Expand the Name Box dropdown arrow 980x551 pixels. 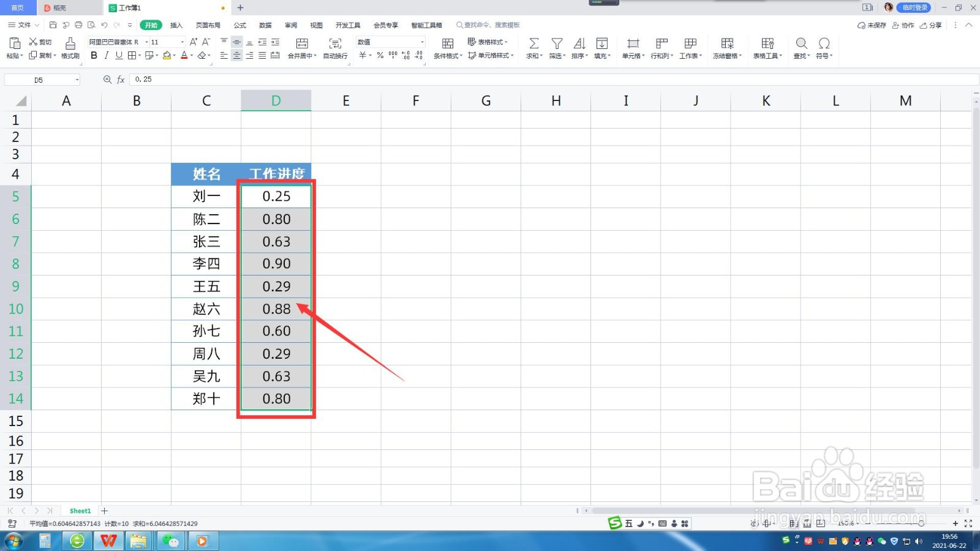(x=77, y=80)
